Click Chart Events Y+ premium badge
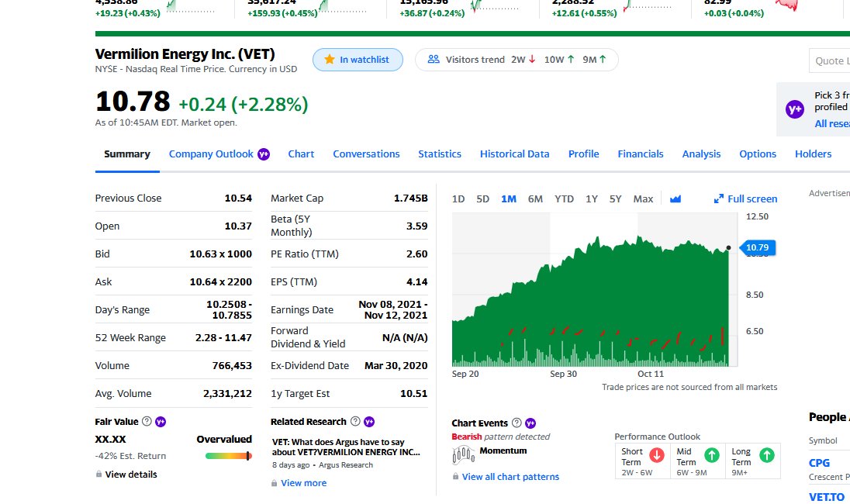 tap(530, 423)
